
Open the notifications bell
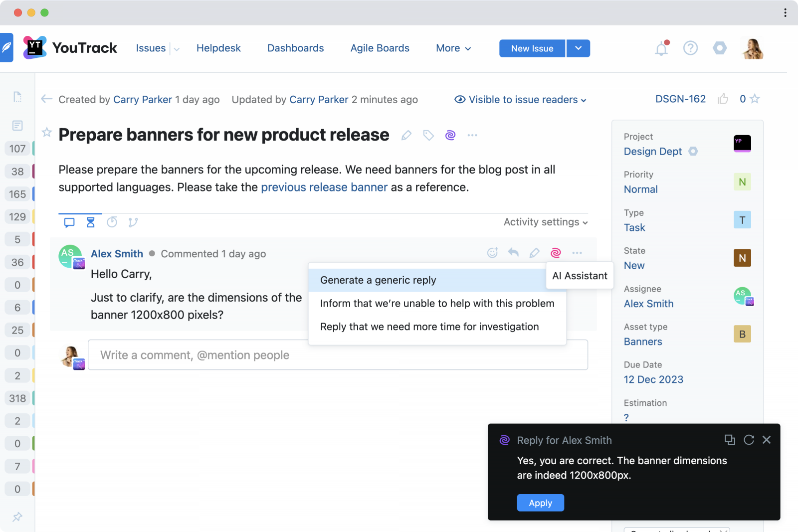[x=661, y=48]
